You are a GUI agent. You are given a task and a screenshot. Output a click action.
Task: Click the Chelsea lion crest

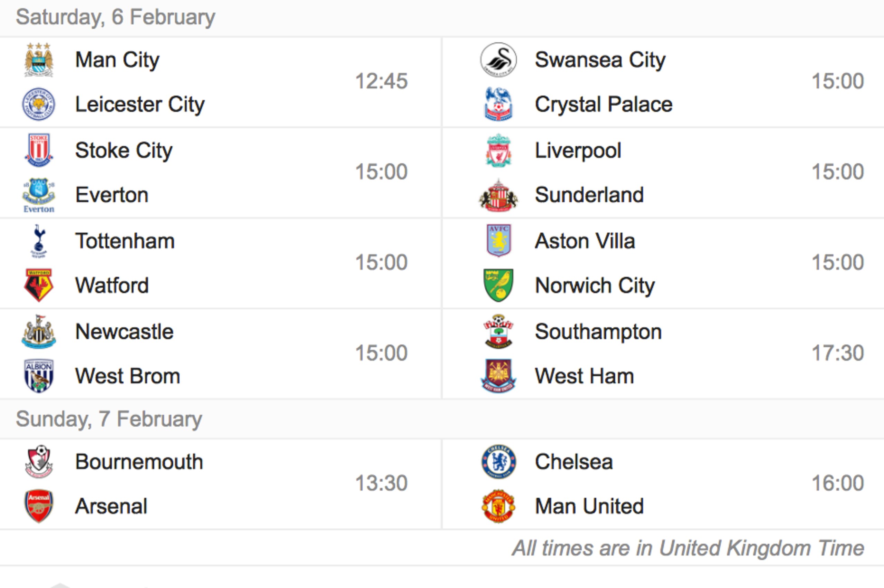(498, 462)
